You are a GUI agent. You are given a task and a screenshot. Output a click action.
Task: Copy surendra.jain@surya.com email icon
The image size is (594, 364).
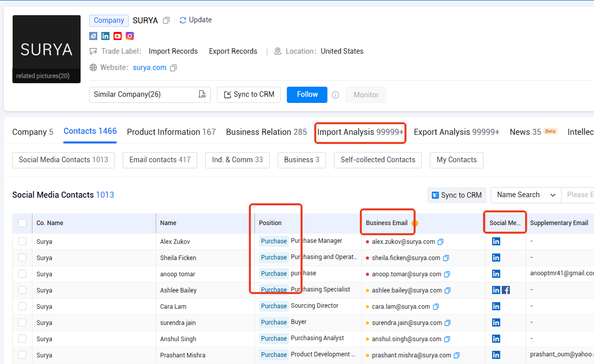(448, 323)
